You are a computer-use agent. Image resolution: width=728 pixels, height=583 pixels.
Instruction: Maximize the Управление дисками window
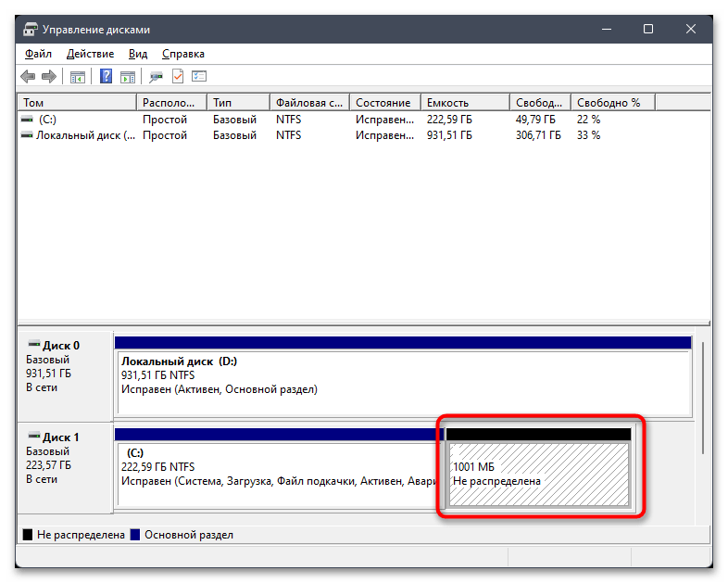pyautogui.click(x=648, y=30)
